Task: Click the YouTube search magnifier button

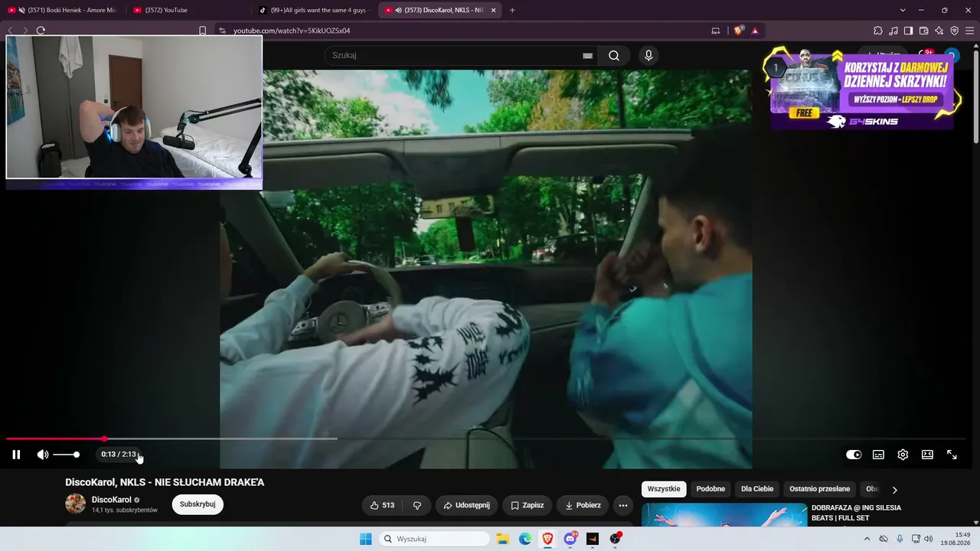Action: tap(614, 55)
